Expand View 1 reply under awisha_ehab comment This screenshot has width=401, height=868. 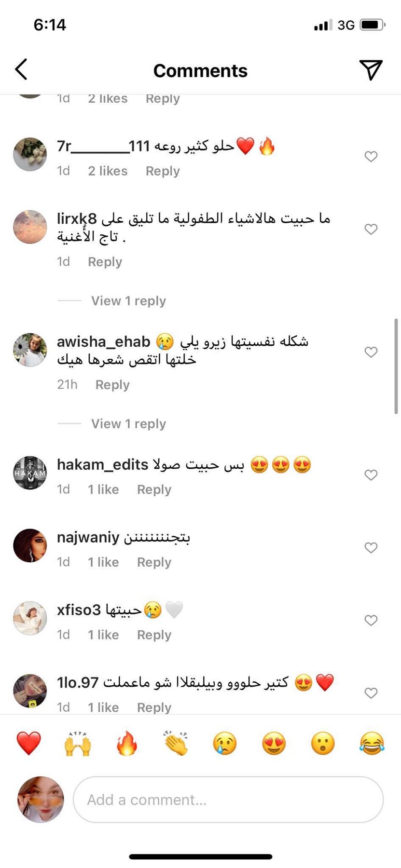click(x=128, y=424)
